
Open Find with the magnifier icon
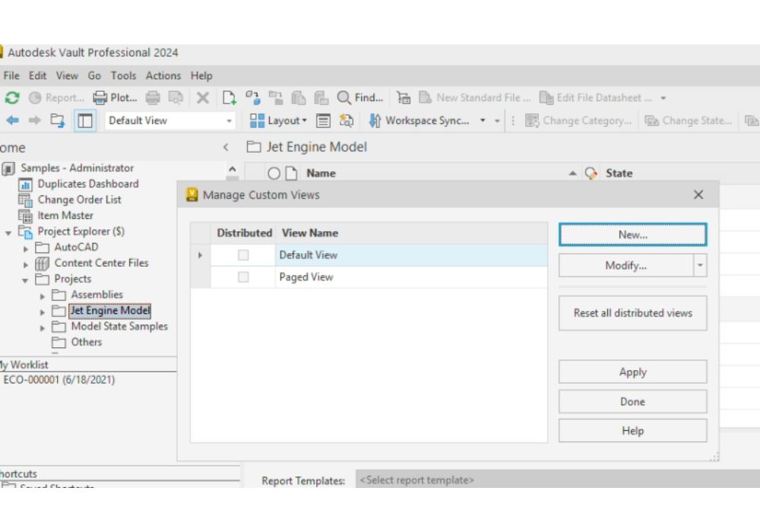pyautogui.click(x=344, y=97)
